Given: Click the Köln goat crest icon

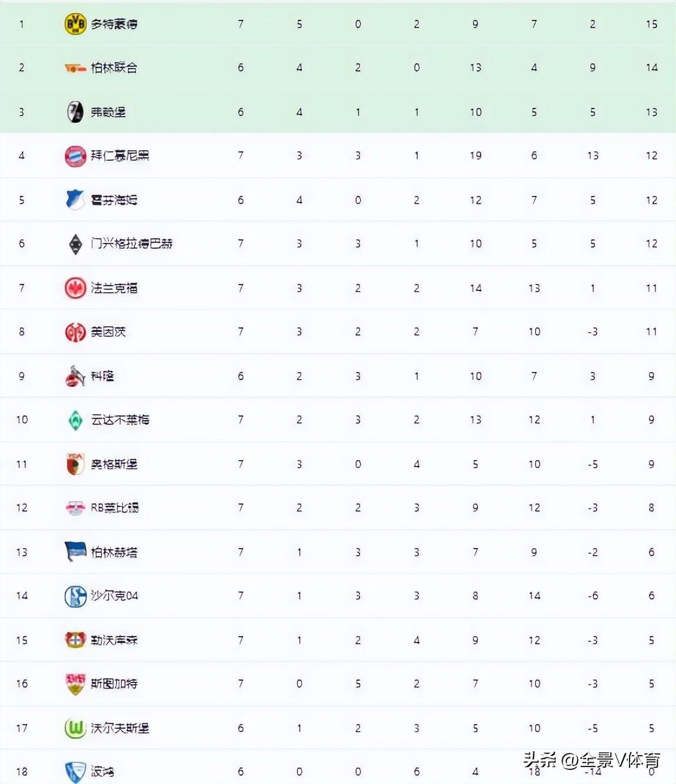Looking at the screenshot, I should pyautogui.click(x=75, y=376).
